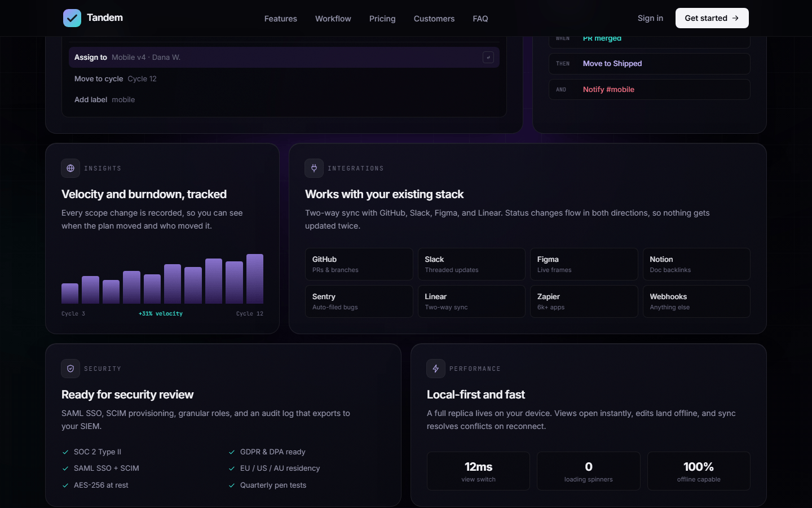Click the PERFORMANCE section label
The width and height of the screenshot is (812, 508).
coord(475,369)
